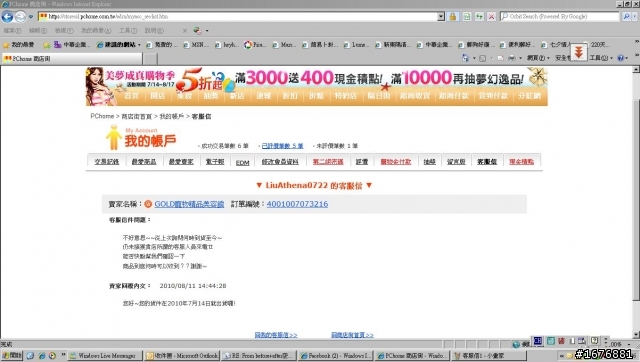This screenshot has width=640, height=362.
Task: Go forward with the browser Forward arrow
Action: click(x=20, y=17)
